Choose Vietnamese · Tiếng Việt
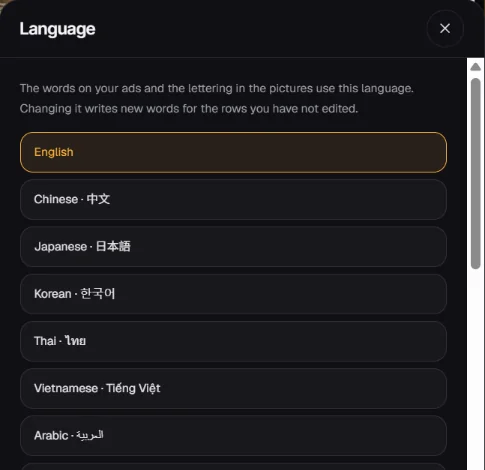 coord(233,388)
